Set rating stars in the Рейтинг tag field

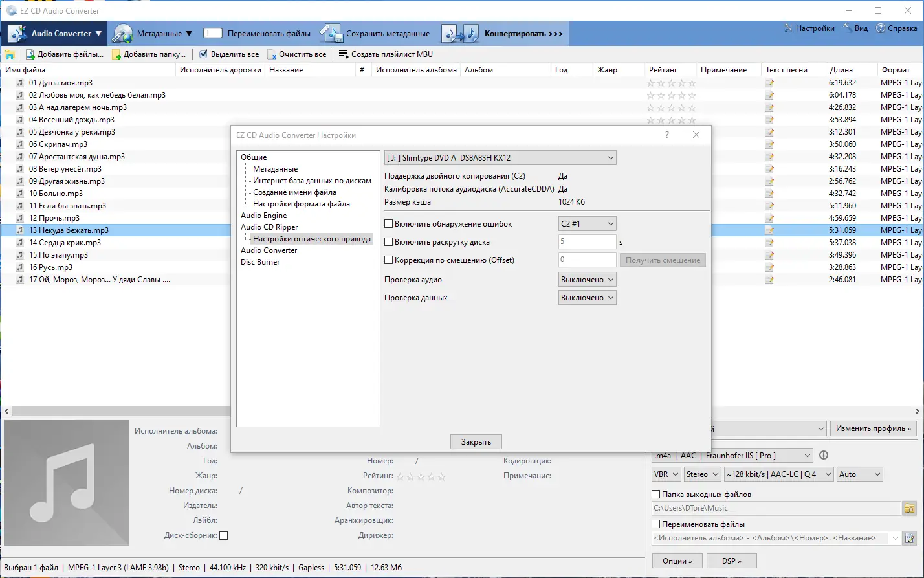[421, 476]
